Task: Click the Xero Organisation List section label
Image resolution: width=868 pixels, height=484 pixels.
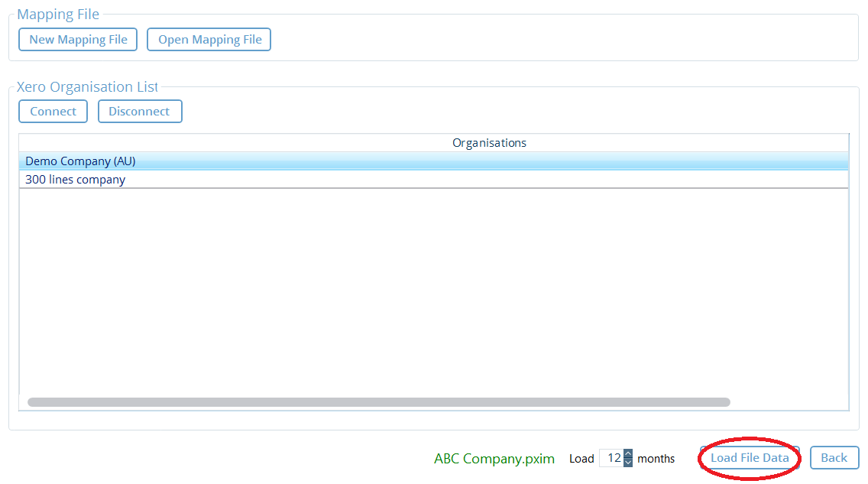Action: click(87, 86)
